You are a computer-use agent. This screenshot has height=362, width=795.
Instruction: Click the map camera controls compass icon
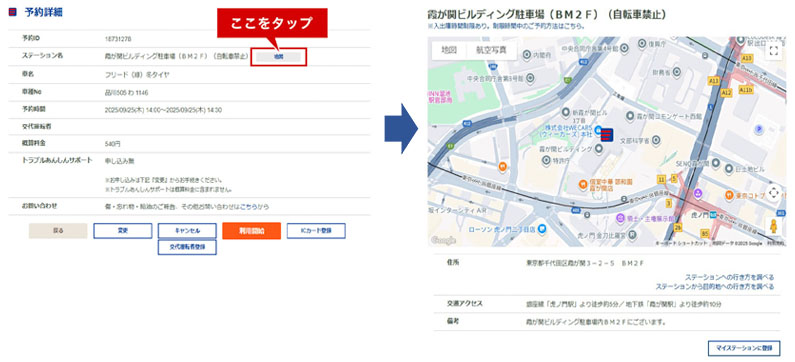pyautogui.click(x=773, y=193)
